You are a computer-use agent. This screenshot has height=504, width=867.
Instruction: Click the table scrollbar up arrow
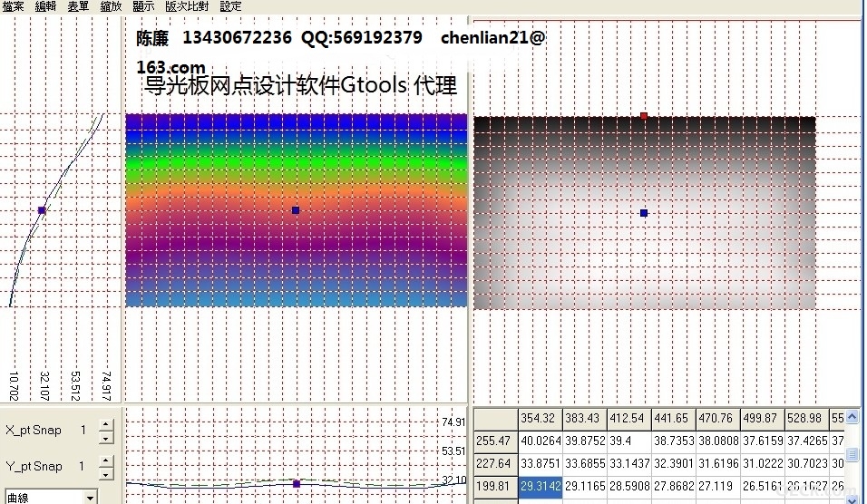coord(852,417)
